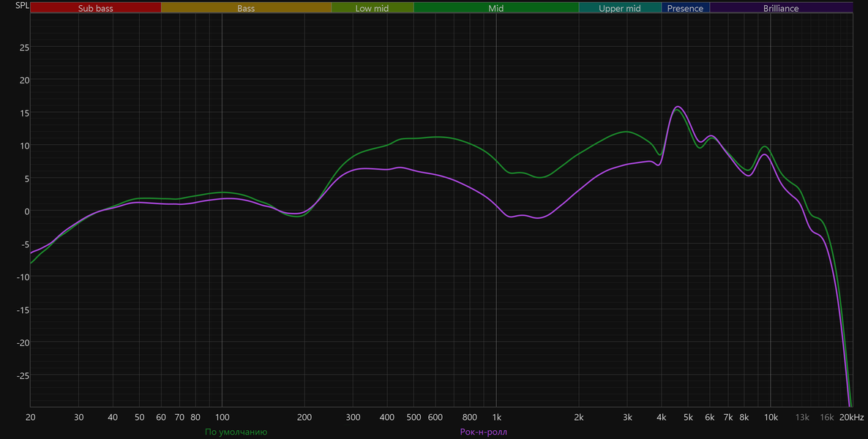
Task: Click the Upper mid band header
Action: click(x=620, y=8)
